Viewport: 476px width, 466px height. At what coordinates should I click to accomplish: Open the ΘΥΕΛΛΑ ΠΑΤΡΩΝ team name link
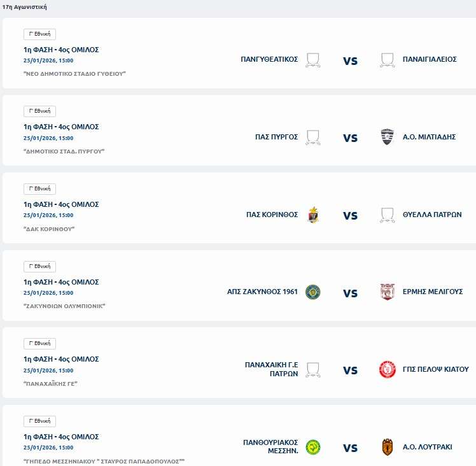pos(432,215)
